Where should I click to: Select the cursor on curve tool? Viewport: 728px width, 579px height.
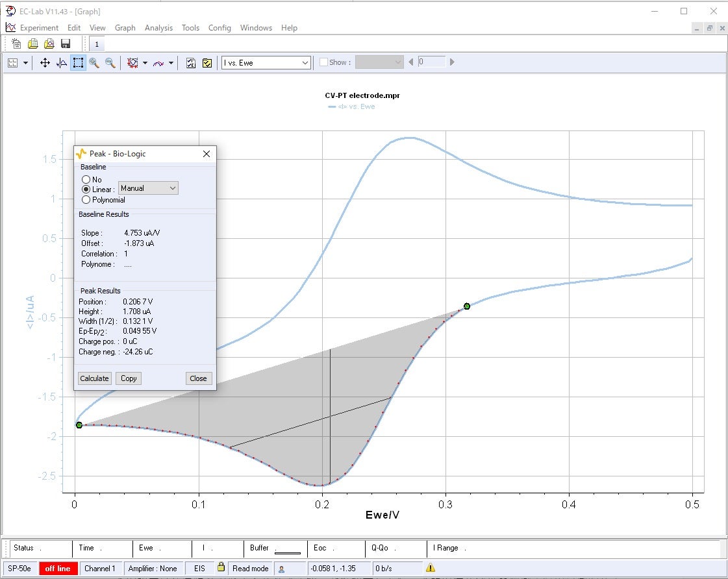(61, 62)
